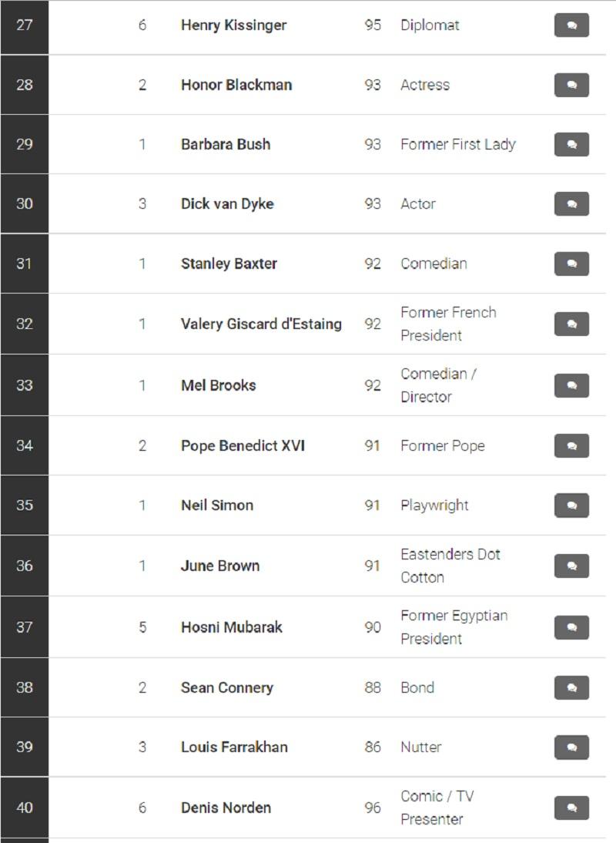616x843 pixels.
Task: Open comments for Pope Benedict XVI
Action: pos(571,445)
